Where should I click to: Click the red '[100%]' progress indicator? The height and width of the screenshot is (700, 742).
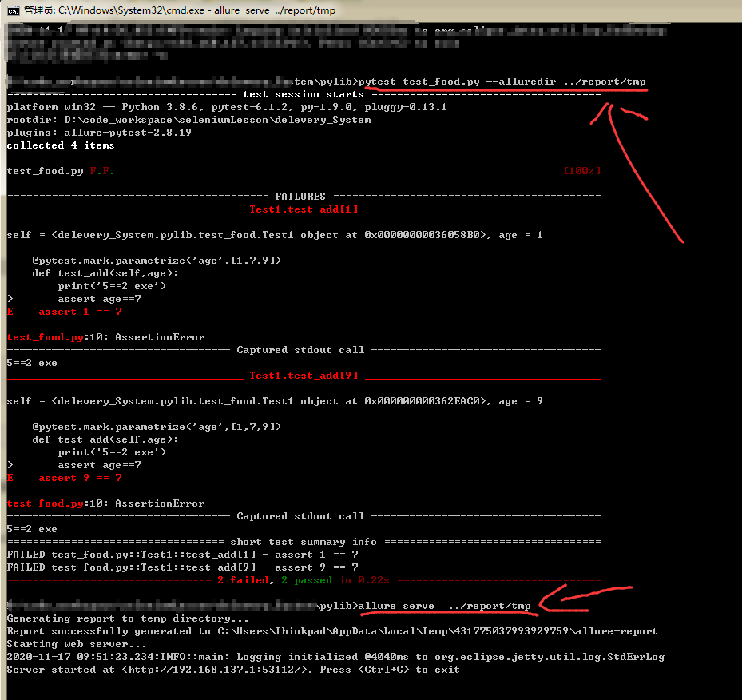582,171
